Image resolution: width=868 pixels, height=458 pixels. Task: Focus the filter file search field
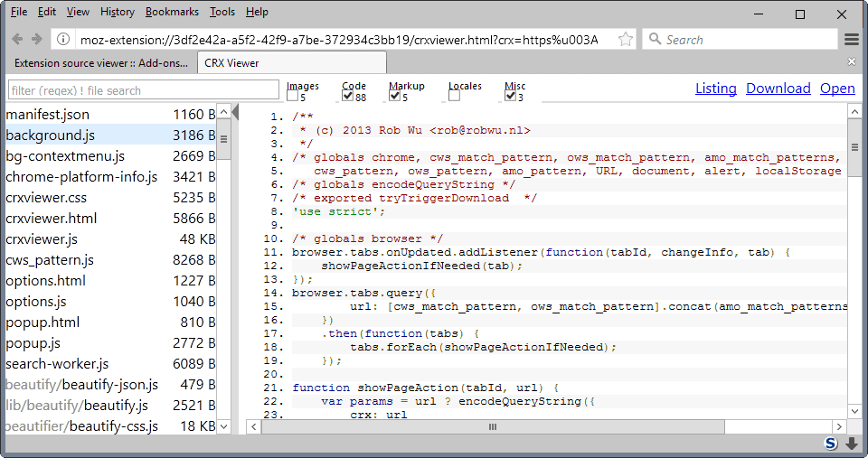click(144, 90)
